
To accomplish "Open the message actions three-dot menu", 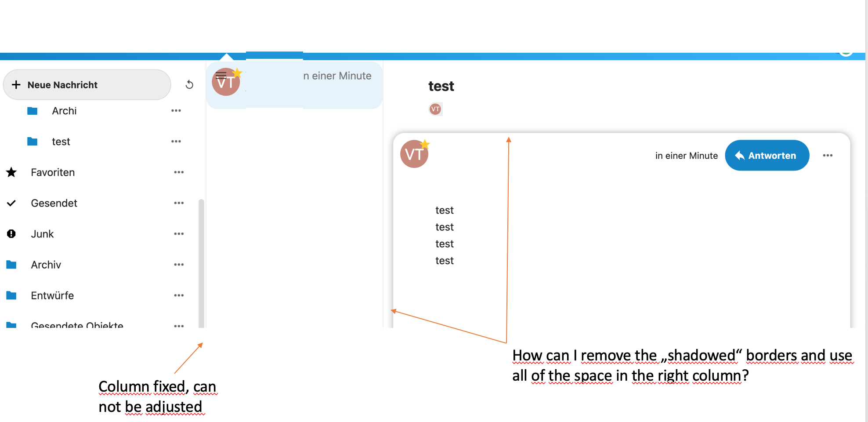I will (x=828, y=155).
